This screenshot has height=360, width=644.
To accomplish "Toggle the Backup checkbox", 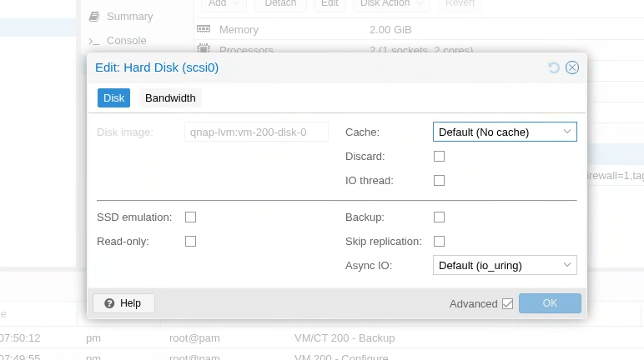I will (x=439, y=217).
